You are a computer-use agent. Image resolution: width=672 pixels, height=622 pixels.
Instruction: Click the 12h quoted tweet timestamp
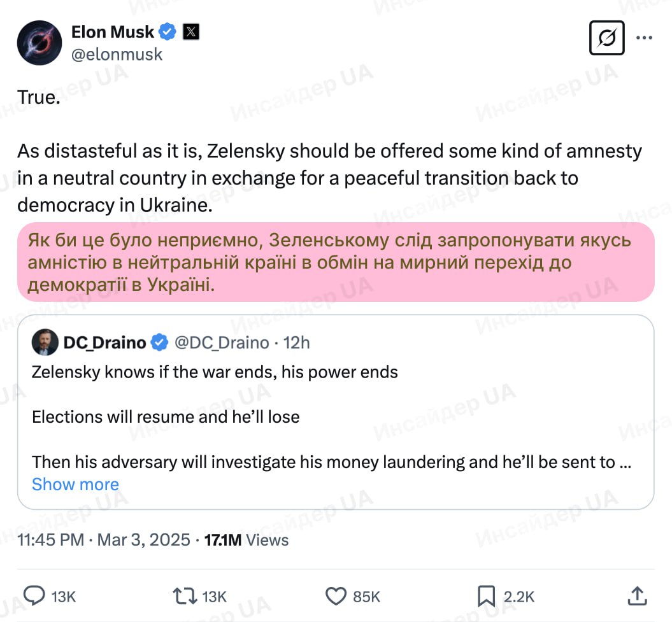click(296, 343)
